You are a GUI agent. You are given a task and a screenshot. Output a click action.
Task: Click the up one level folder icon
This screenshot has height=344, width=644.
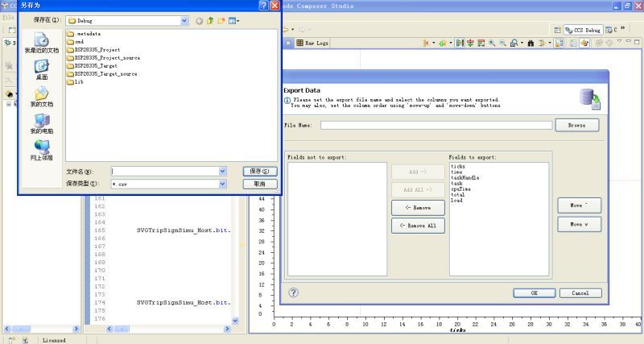[210, 20]
